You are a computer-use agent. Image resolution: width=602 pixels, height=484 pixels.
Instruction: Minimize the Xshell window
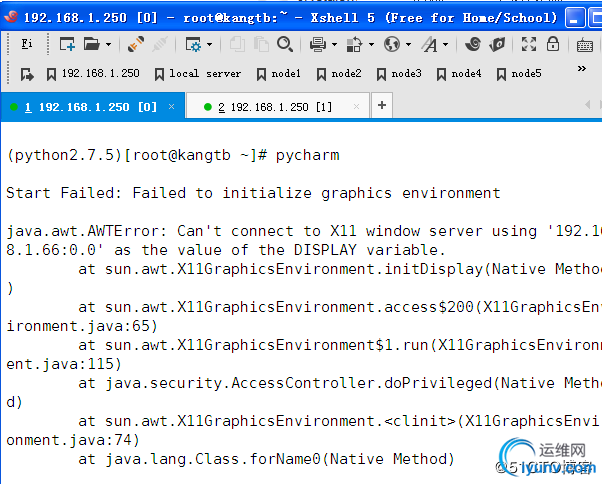tap(574, 18)
